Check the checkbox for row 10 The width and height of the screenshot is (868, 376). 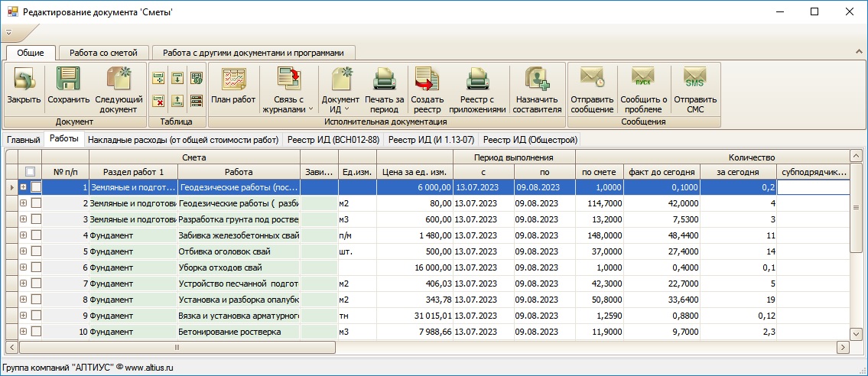tap(36, 332)
